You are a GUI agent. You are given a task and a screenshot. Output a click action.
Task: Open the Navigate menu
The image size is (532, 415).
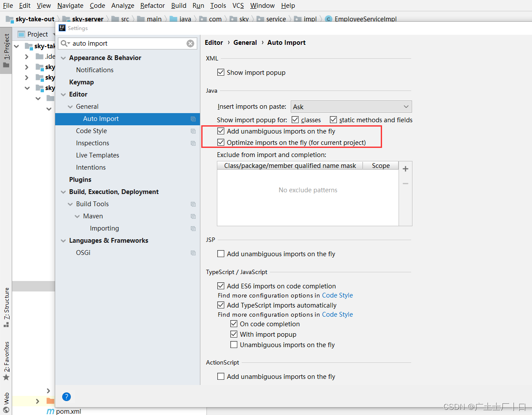pyautogui.click(x=70, y=6)
